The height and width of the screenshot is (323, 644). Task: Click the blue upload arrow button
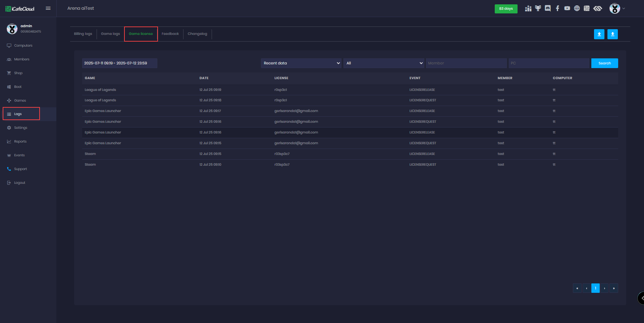click(x=599, y=34)
